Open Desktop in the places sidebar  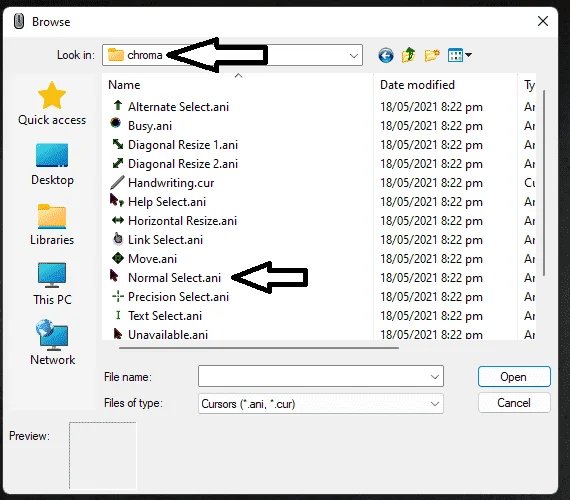click(52, 164)
